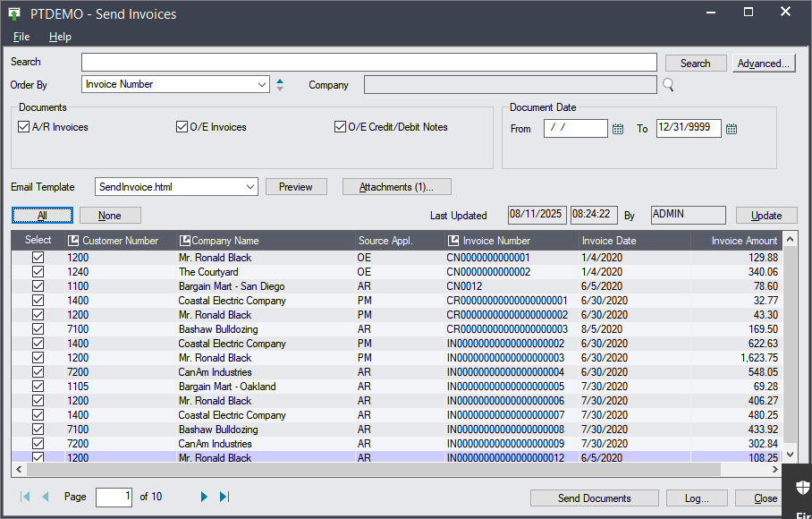Image resolution: width=812 pixels, height=519 pixels.
Task: Click the Send Documents button
Action: pyautogui.click(x=595, y=498)
